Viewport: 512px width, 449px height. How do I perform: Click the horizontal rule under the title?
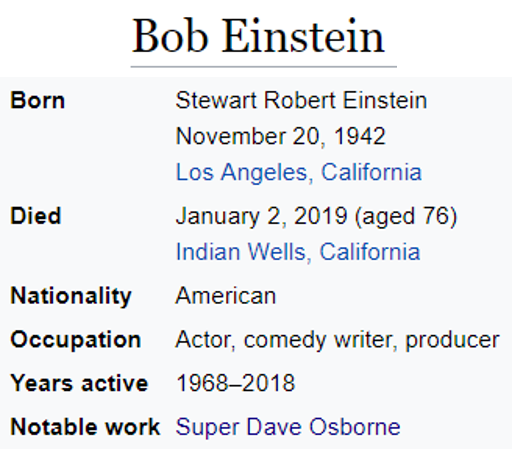(x=264, y=67)
